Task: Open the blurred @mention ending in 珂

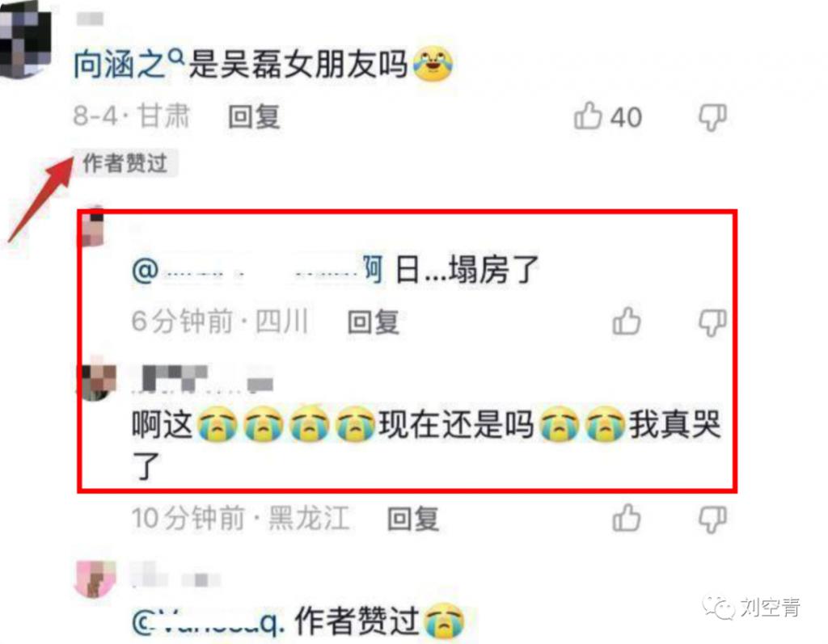Action: pos(257,270)
